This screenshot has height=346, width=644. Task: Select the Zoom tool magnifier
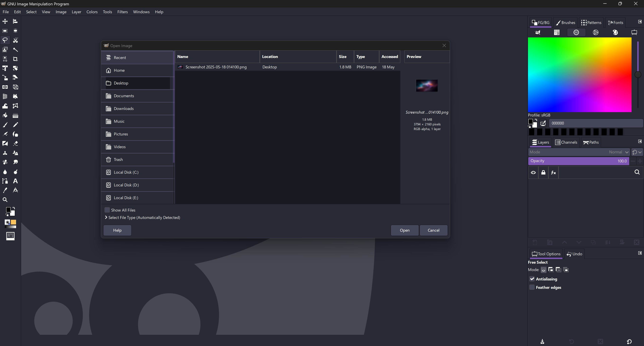click(5, 200)
